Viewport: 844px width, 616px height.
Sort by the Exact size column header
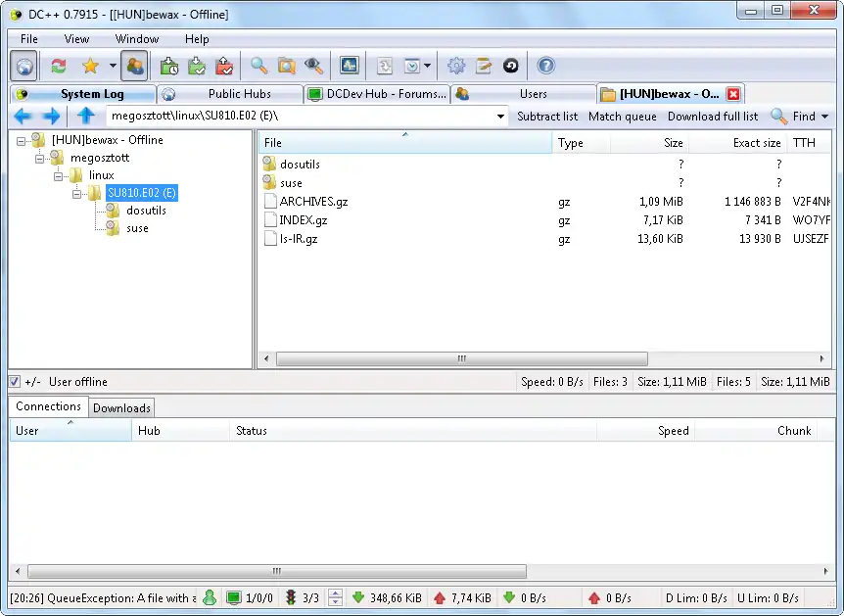pos(737,143)
